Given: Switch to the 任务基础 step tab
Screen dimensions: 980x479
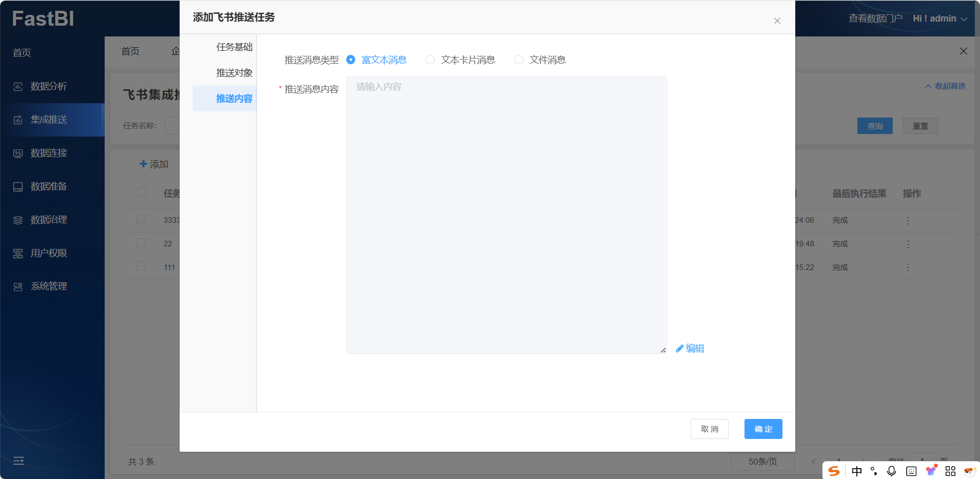Looking at the screenshot, I should pyautogui.click(x=234, y=47).
